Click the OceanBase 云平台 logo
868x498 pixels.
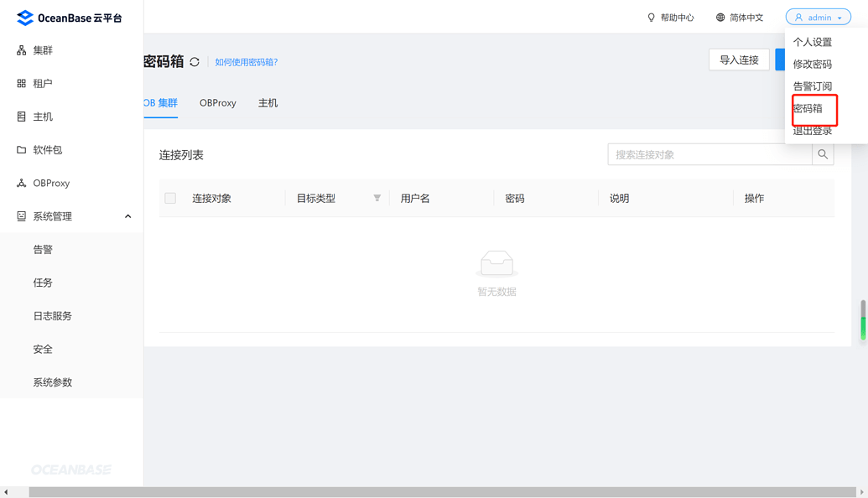pos(71,17)
